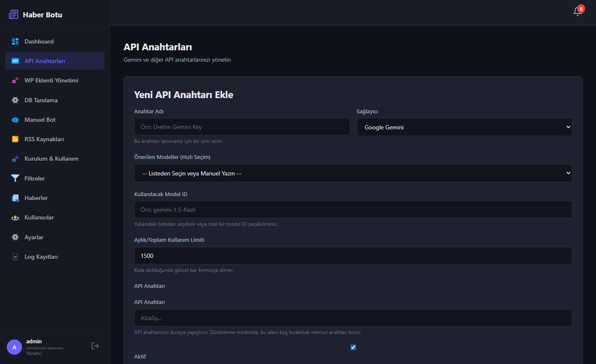Click the Log Kayıtları file icon
This screenshot has width=596, height=364.
[x=15, y=257]
